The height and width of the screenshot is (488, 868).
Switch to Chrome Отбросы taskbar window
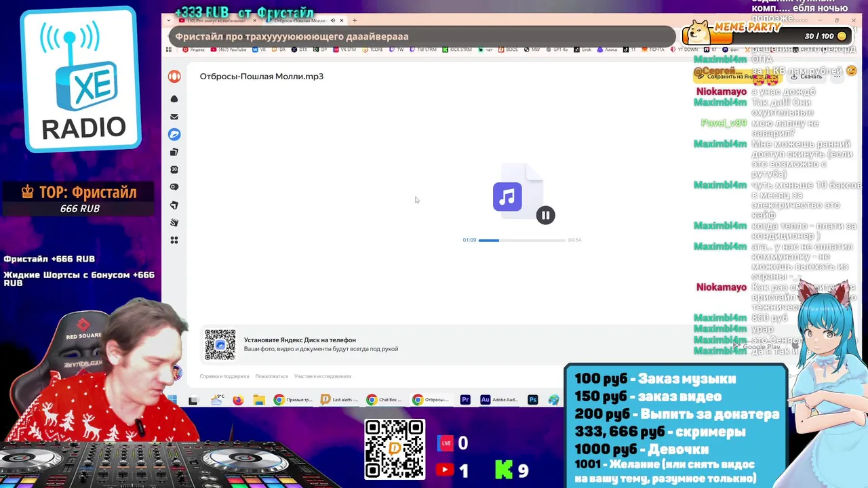(x=433, y=400)
